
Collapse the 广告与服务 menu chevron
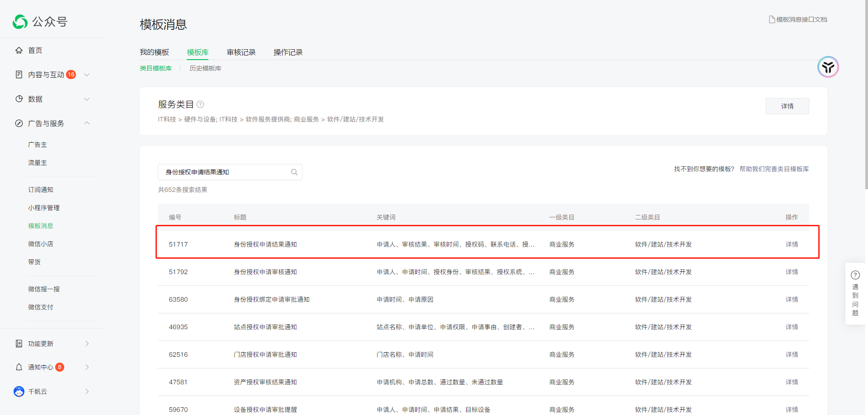pos(87,123)
